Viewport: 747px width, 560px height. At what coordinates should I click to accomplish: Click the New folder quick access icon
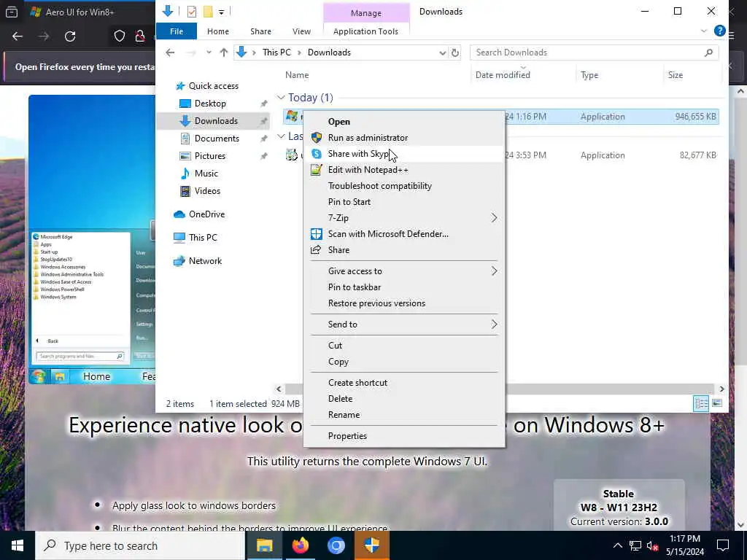click(x=208, y=12)
